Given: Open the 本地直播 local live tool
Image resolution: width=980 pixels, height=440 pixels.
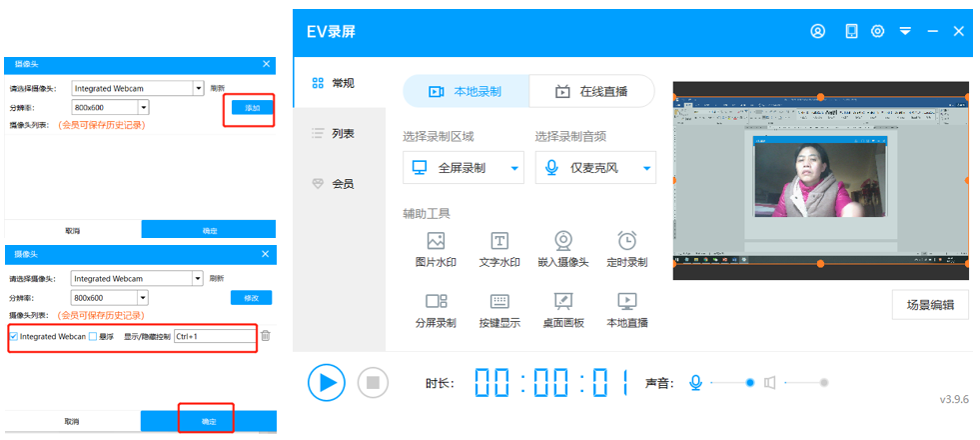Looking at the screenshot, I should (627, 310).
